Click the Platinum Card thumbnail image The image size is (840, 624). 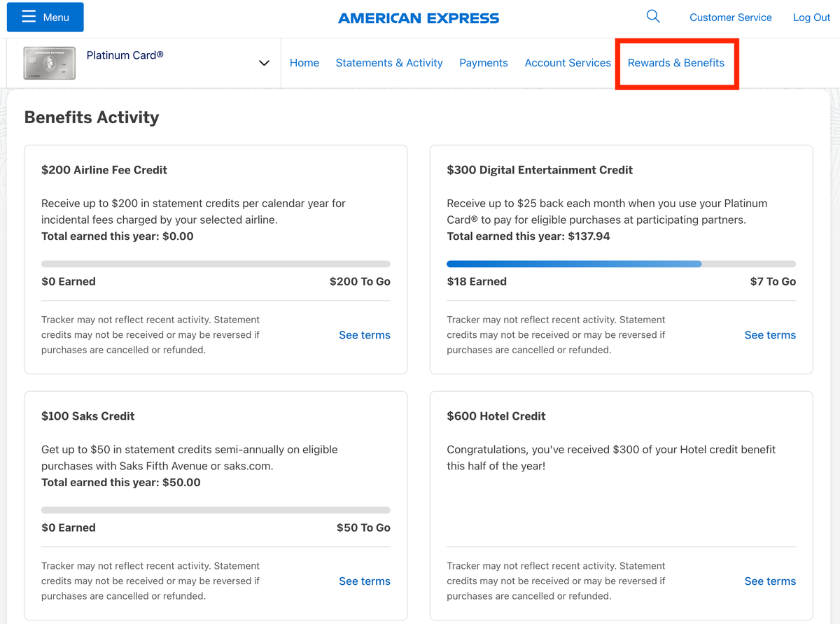pyautogui.click(x=49, y=63)
